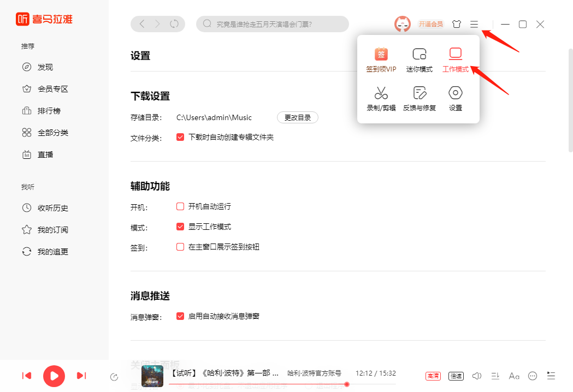Click the volume speaker icon in the player bar
Screen dimensions: 573x392
click(x=476, y=376)
